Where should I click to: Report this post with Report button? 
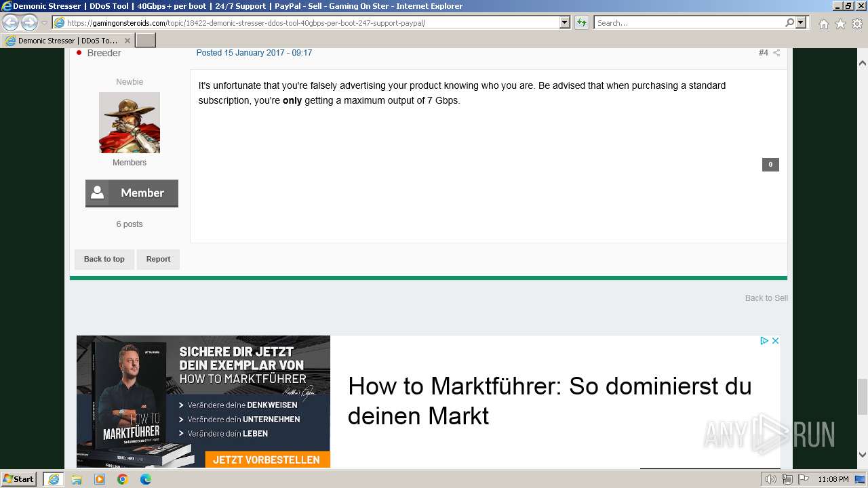tap(158, 259)
